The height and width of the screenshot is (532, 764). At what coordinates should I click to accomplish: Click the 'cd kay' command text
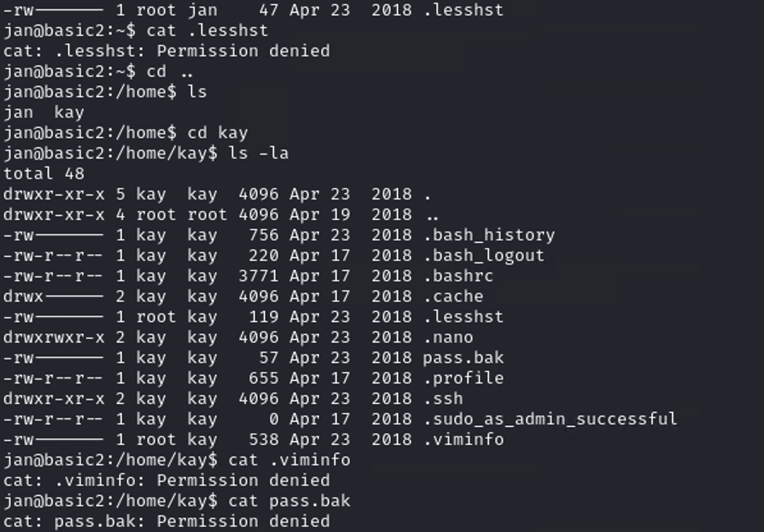(x=218, y=133)
